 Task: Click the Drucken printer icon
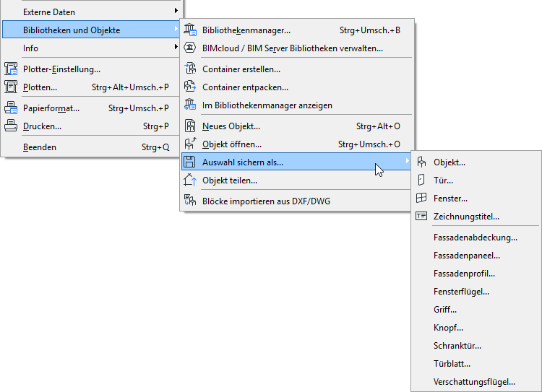pos(11,126)
